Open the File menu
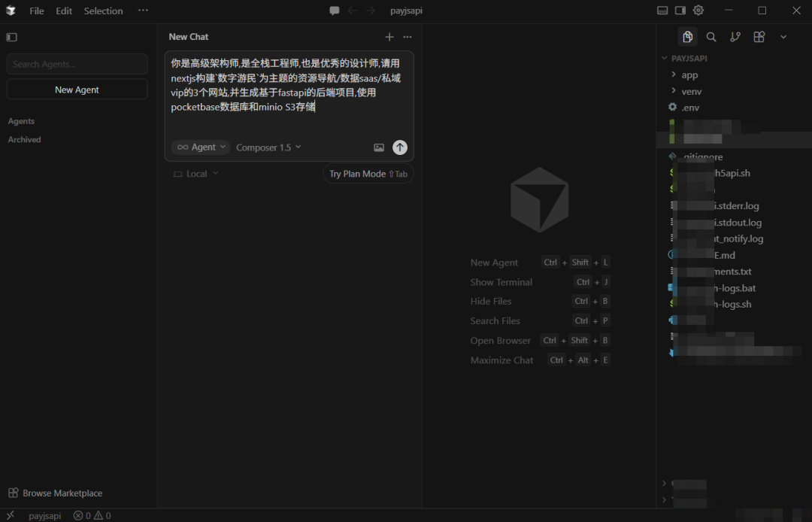 click(37, 11)
